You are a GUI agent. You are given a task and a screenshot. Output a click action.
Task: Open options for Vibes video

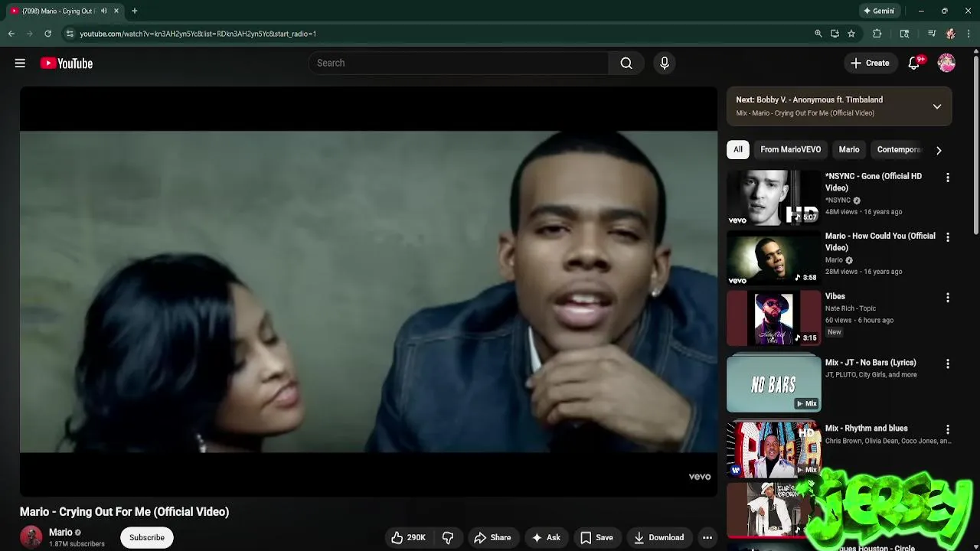(x=948, y=298)
